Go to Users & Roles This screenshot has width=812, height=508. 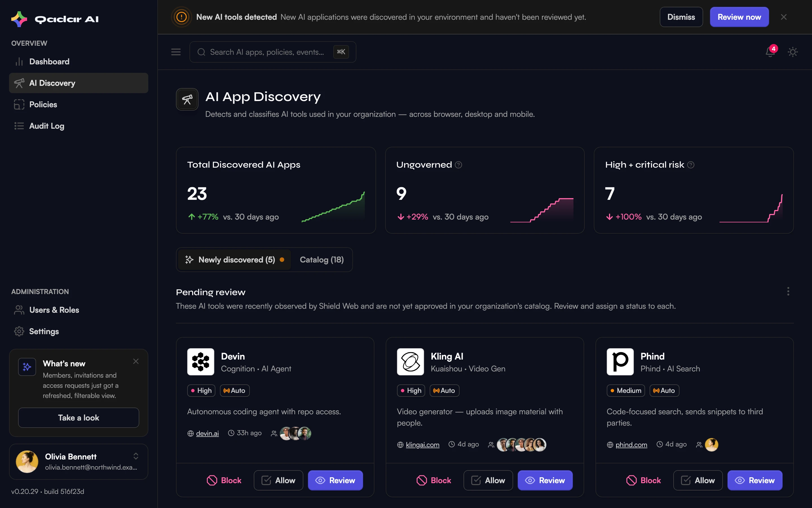coord(78,310)
